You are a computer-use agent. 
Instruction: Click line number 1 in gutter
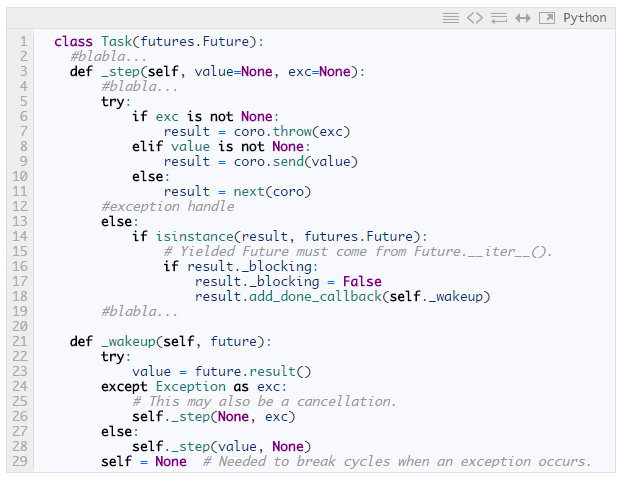point(24,42)
